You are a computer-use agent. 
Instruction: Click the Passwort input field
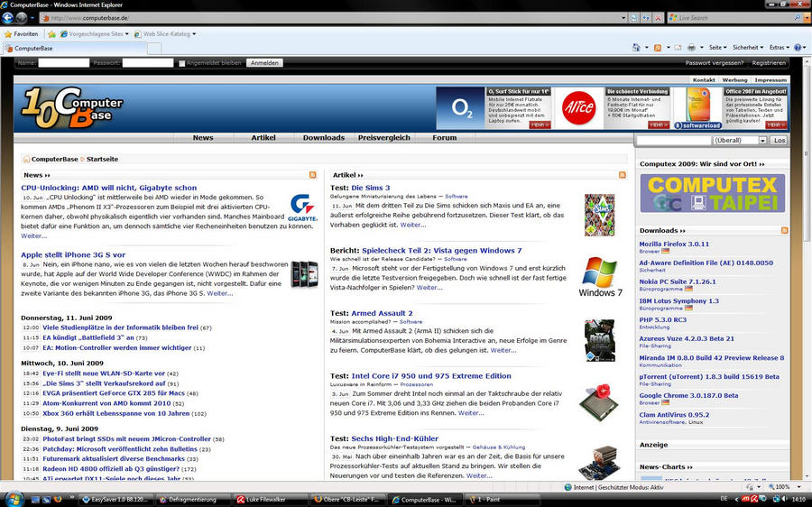[148, 63]
